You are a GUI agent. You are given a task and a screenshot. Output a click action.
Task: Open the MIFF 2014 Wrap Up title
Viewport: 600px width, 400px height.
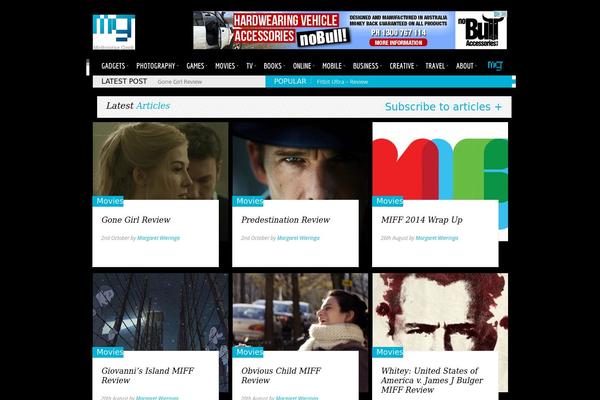tap(422, 220)
